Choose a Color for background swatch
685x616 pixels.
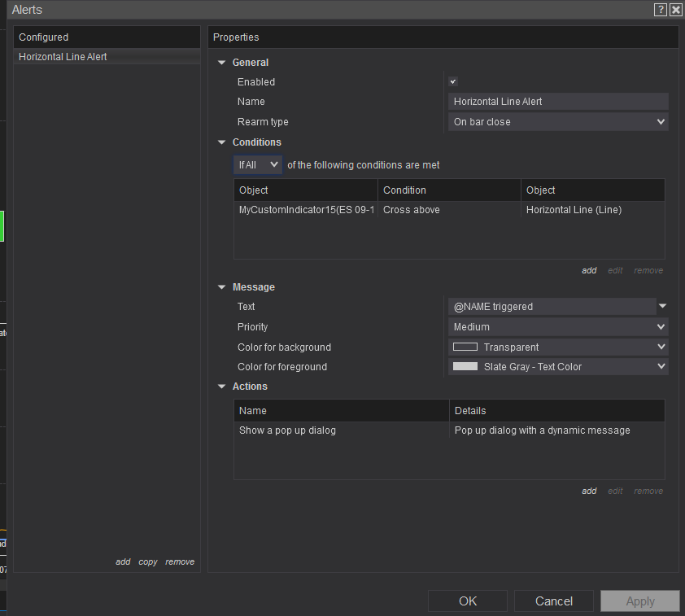click(558, 347)
